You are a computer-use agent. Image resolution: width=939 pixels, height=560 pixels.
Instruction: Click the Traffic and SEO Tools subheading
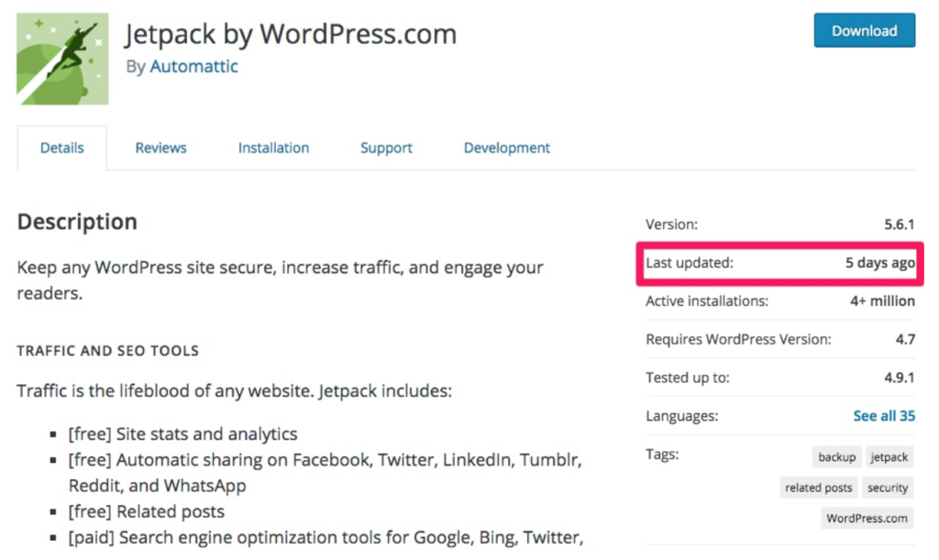click(107, 351)
